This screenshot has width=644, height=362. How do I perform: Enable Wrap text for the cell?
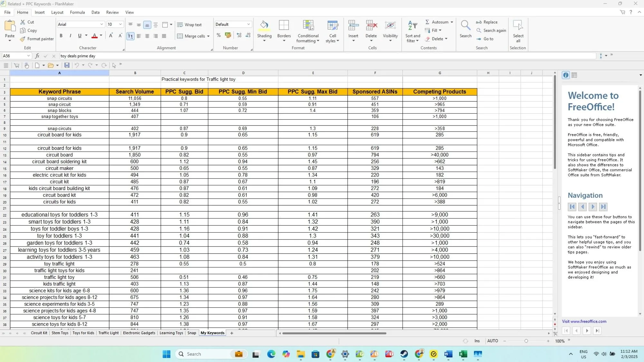pos(190,24)
